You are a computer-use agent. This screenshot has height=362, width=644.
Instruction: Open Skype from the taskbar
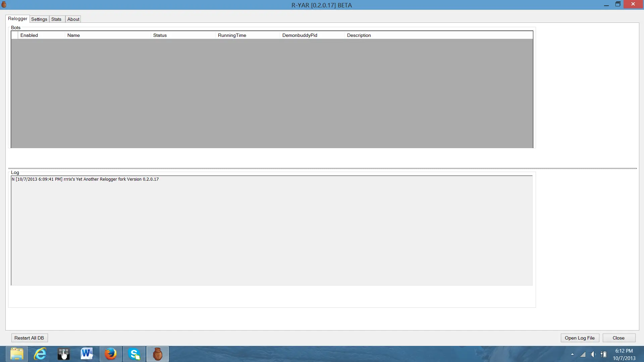[134, 354]
